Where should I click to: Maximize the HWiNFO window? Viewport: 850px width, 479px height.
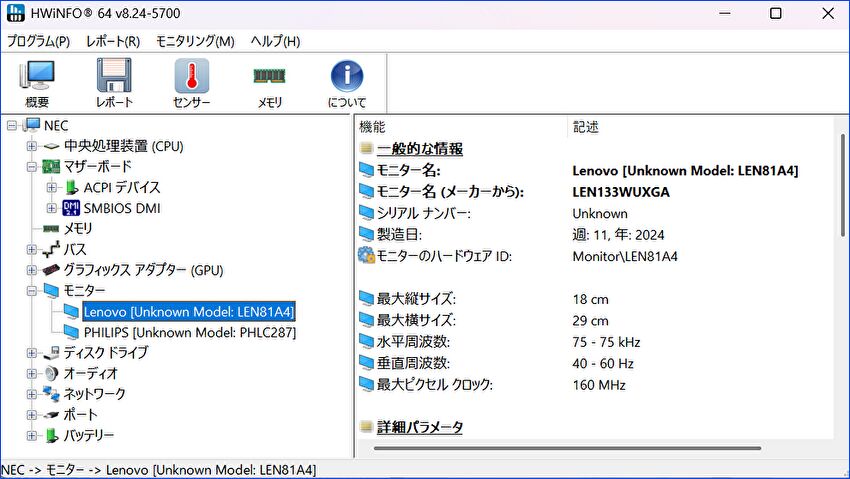pos(776,13)
